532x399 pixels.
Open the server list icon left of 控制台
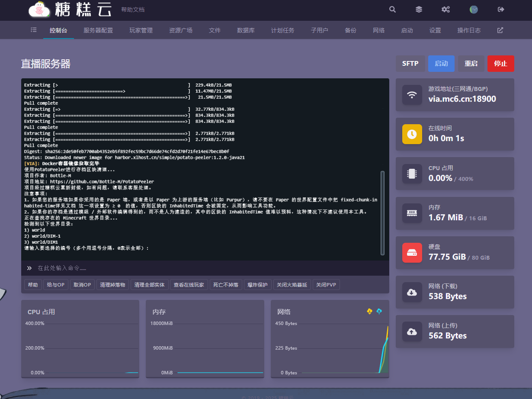34,30
